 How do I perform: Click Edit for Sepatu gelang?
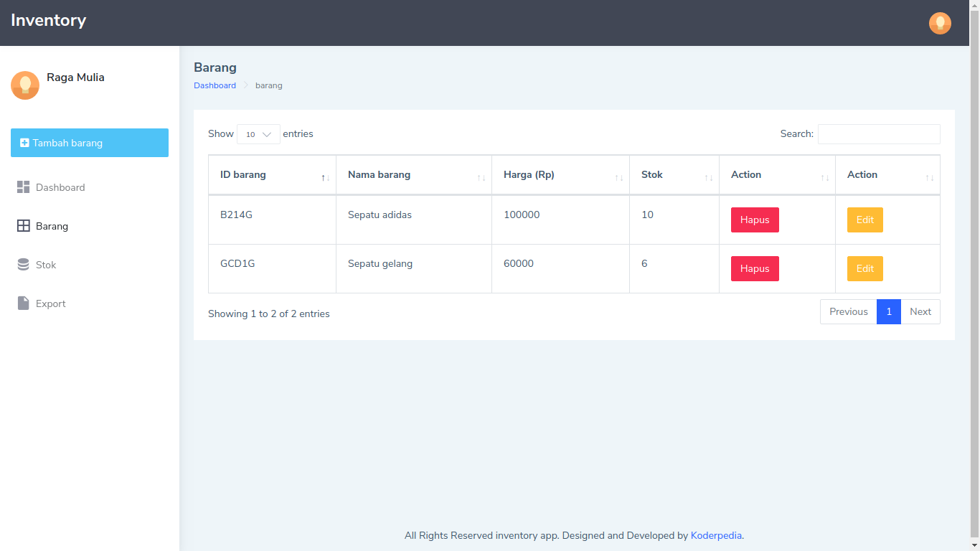tap(864, 268)
